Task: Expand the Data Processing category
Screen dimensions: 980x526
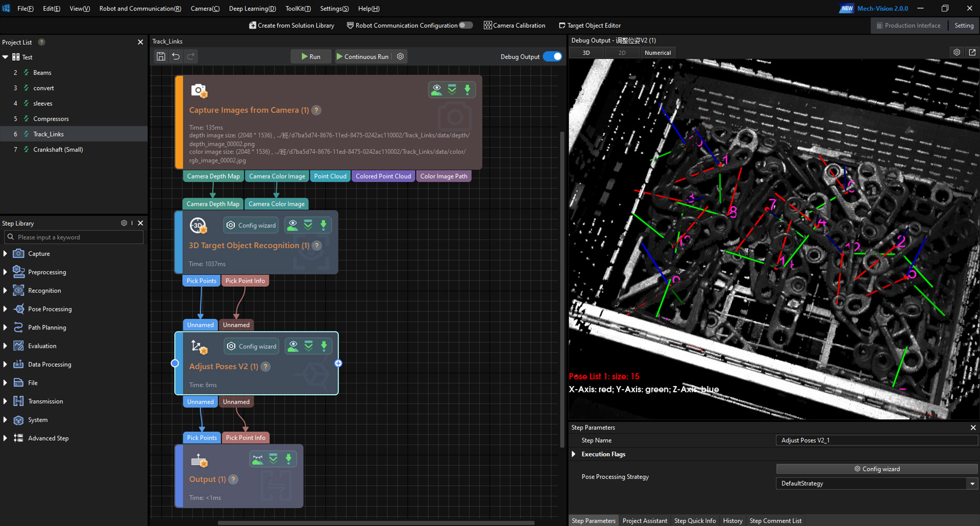Action: tap(5, 365)
